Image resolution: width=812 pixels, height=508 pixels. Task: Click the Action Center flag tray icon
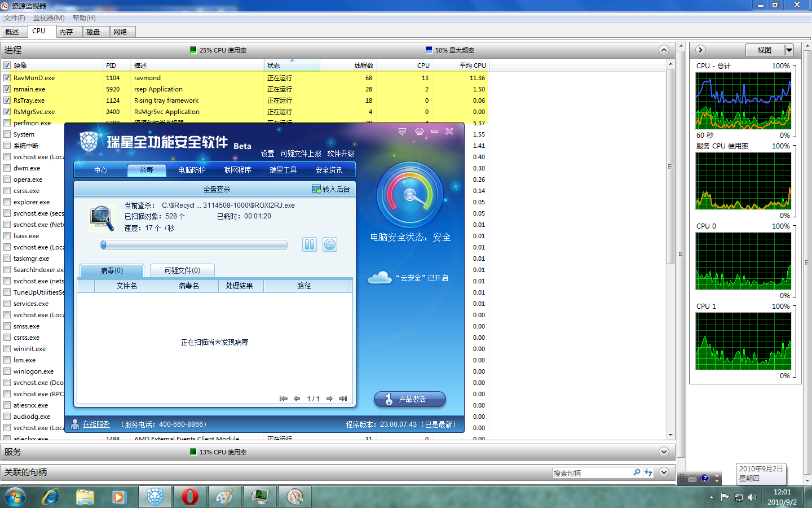point(725,497)
